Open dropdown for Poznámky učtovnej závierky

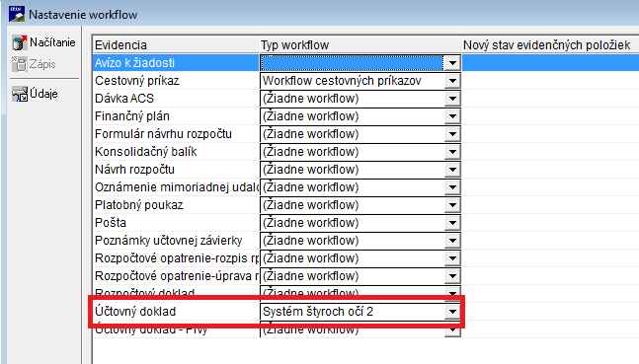[452, 241]
